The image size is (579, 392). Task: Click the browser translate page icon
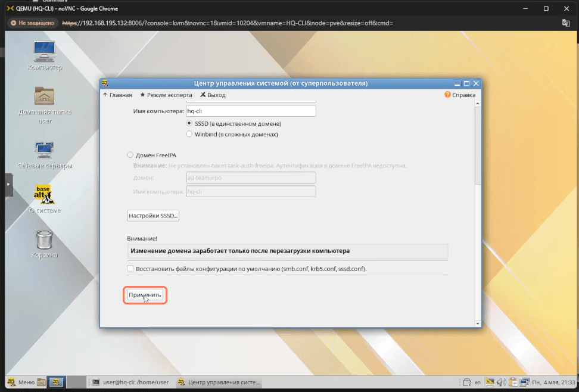pyautogui.click(x=566, y=23)
